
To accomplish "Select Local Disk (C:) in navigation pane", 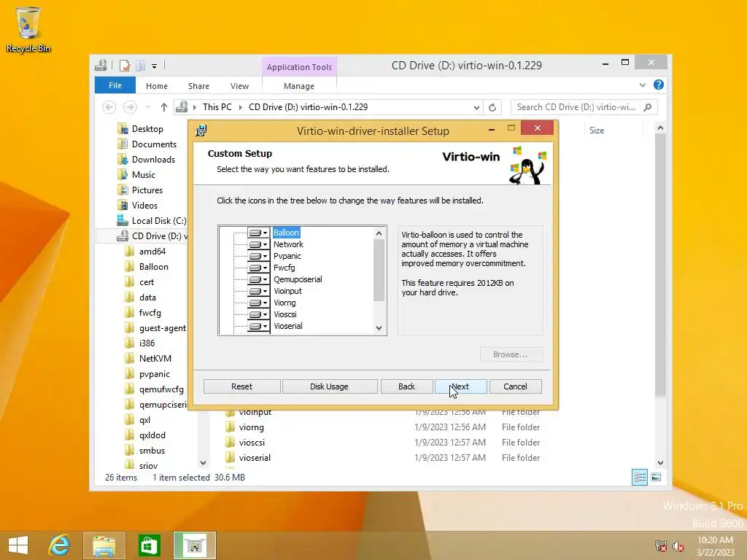I will pos(158,221).
